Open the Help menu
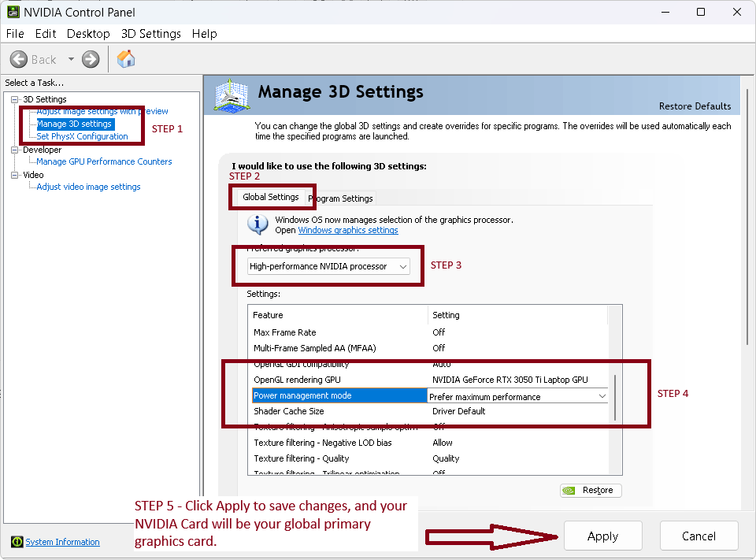 [x=205, y=34]
